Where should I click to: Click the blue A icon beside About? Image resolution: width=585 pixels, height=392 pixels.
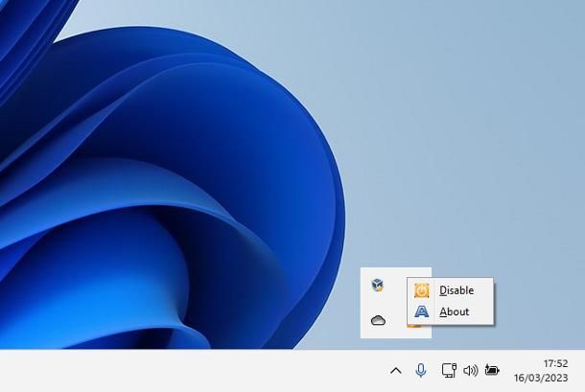422,311
